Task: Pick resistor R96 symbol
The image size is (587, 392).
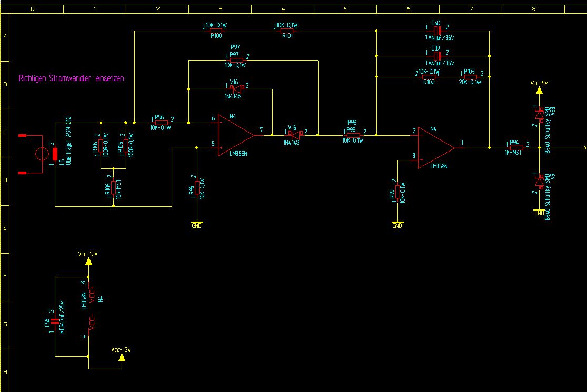Action: click(x=161, y=123)
